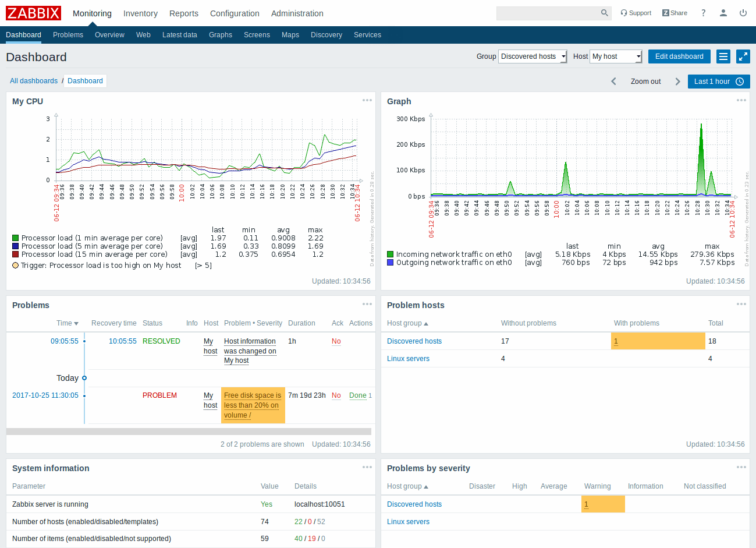The width and height of the screenshot is (756, 548).
Task: Follow the All dashboards breadcrumb link
Action: (33, 80)
